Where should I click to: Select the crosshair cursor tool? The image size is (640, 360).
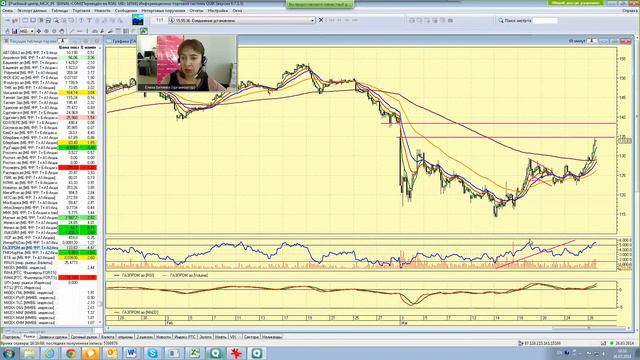click(39, 31)
